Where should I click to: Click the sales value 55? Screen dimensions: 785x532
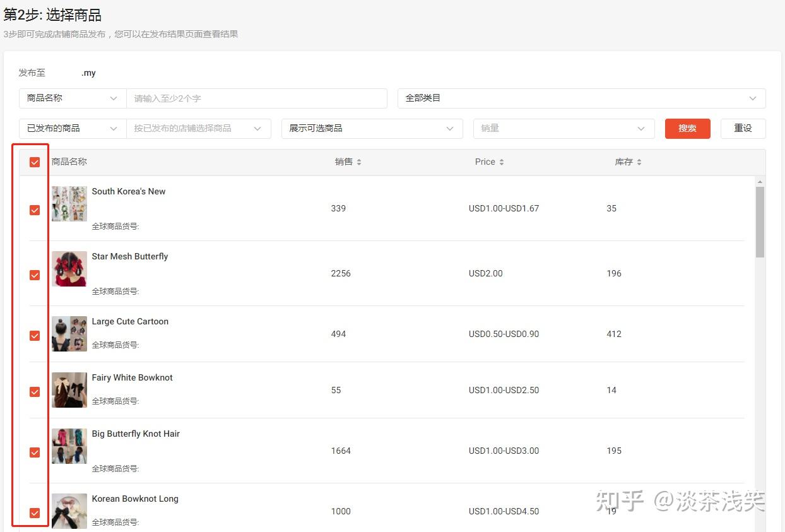tap(336, 391)
